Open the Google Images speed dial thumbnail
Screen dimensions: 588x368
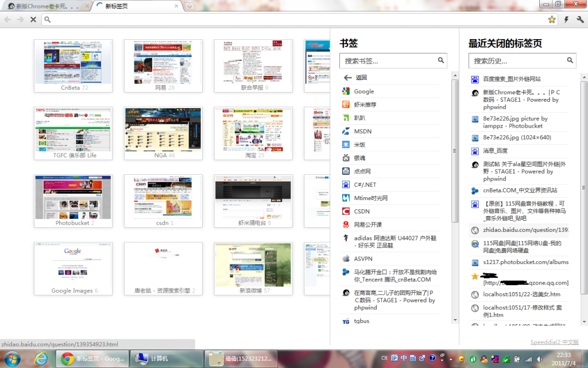(73, 269)
